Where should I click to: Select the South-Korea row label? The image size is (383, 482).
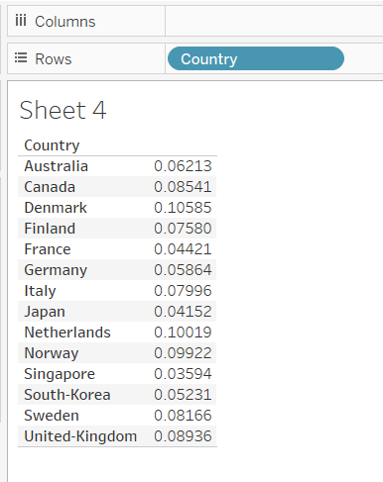tap(67, 395)
